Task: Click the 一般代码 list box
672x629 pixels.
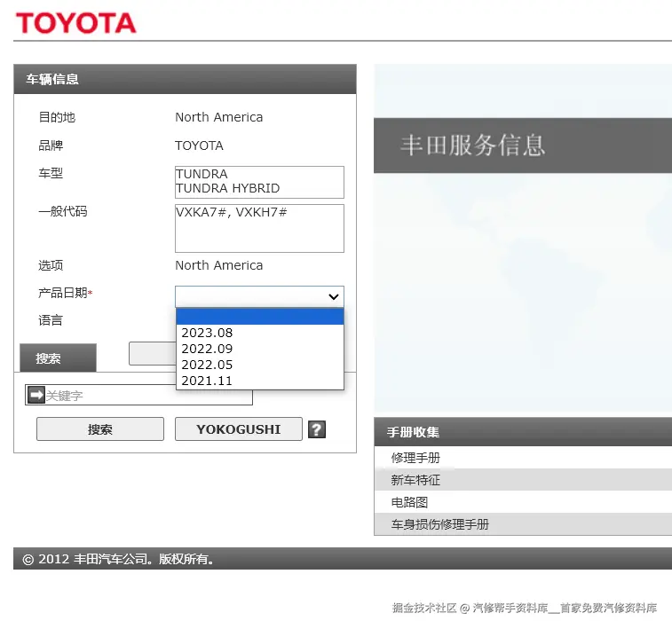Action: [x=259, y=228]
